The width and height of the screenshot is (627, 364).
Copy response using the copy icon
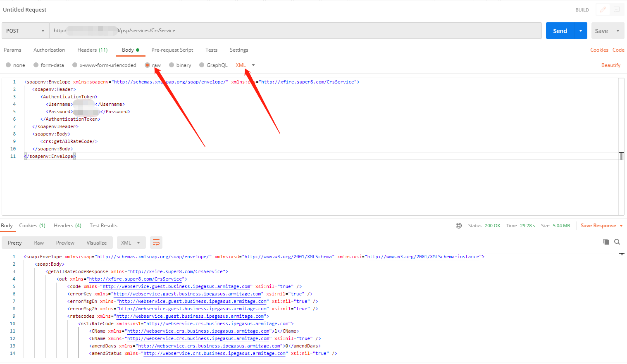[x=606, y=242]
